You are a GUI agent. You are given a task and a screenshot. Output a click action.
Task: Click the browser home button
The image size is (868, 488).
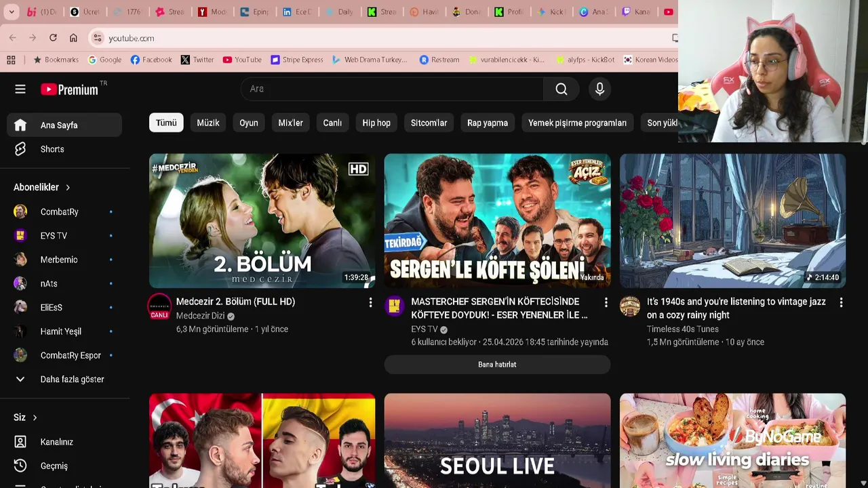(73, 38)
